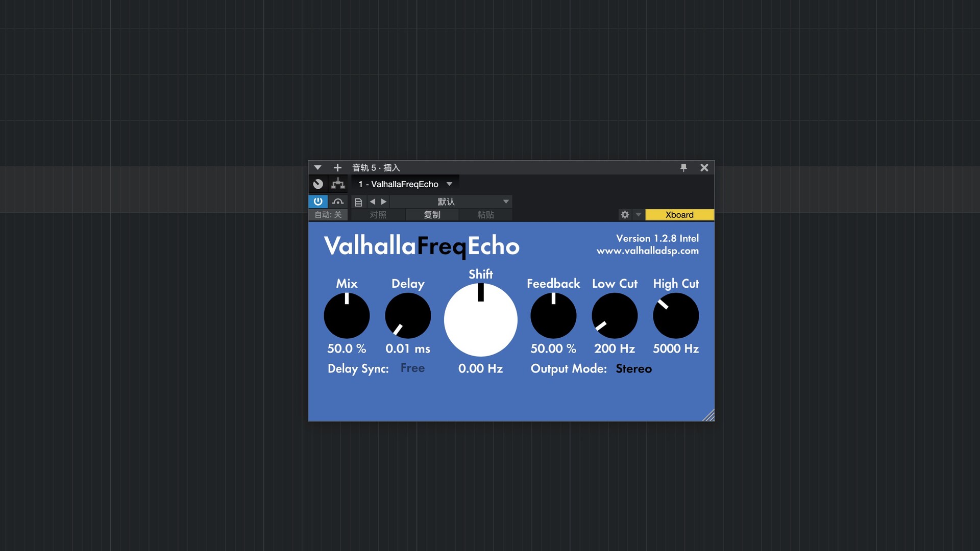Load previous preset arrow
The image size is (980, 551).
[373, 202]
